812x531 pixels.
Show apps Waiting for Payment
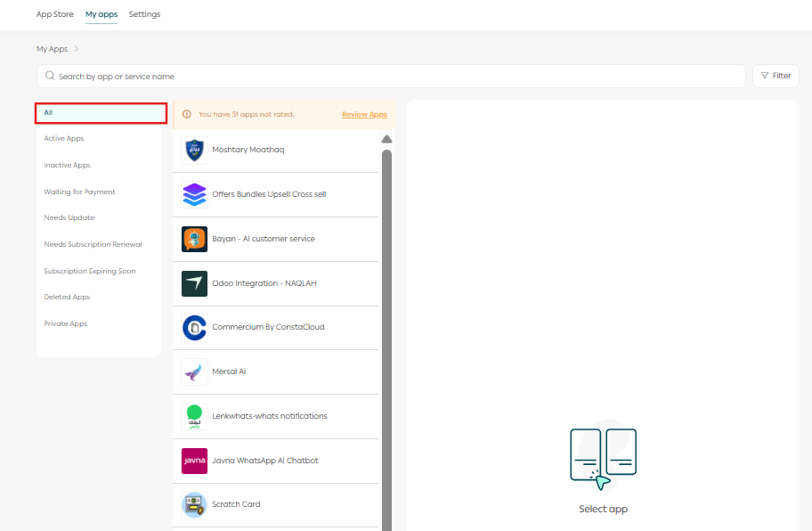(80, 192)
